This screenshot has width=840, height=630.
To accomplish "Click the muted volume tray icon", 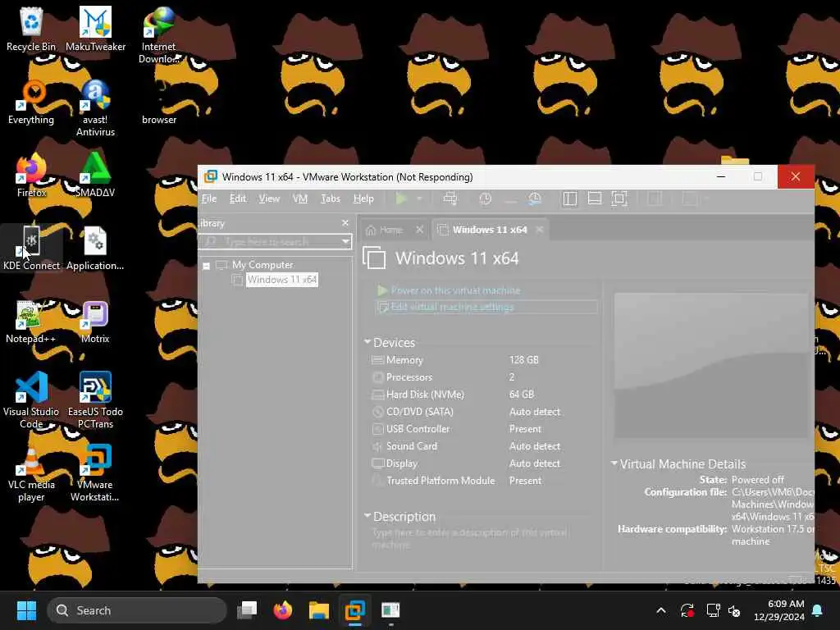I will click(734, 610).
